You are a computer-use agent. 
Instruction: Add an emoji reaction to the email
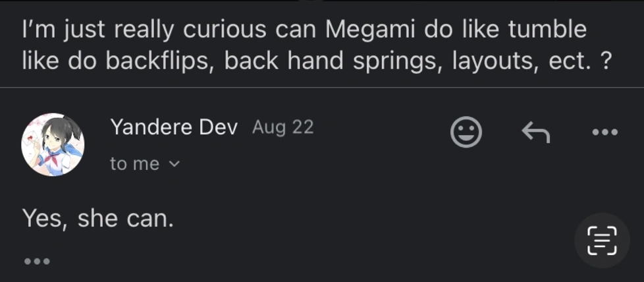466,132
